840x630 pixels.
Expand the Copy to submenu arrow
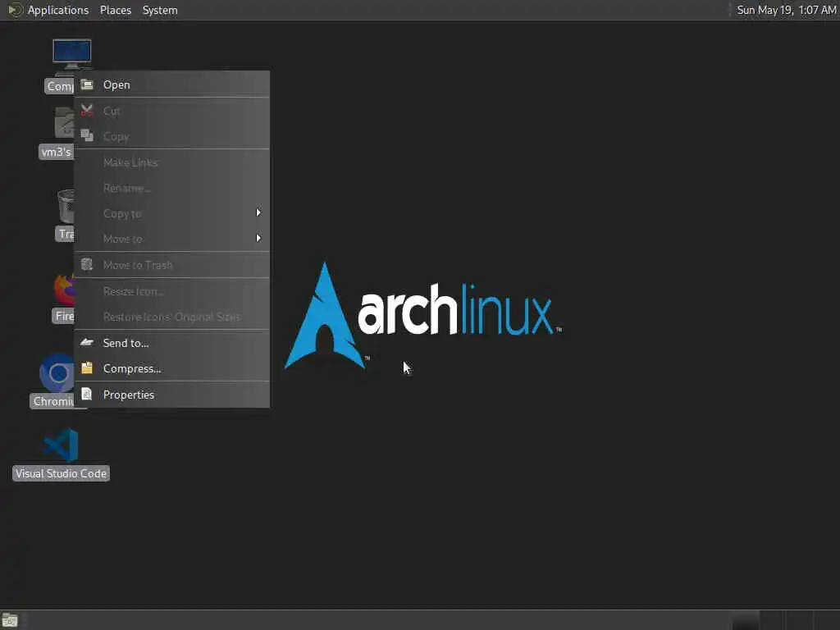[258, 212]
